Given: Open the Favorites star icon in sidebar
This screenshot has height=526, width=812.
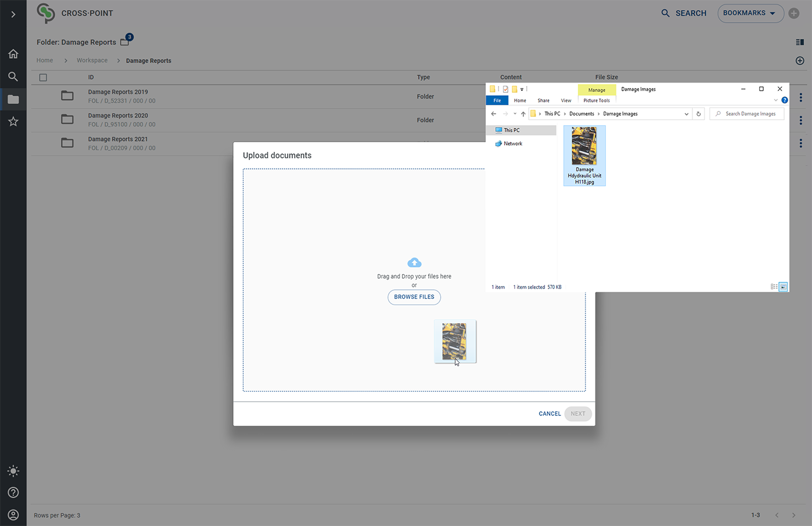Looking at the screenshot, I should point(13,122).
